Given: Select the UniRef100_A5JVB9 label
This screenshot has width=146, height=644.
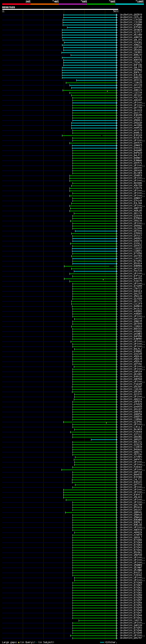Looking at the screenshot, I should click(131, 35).
